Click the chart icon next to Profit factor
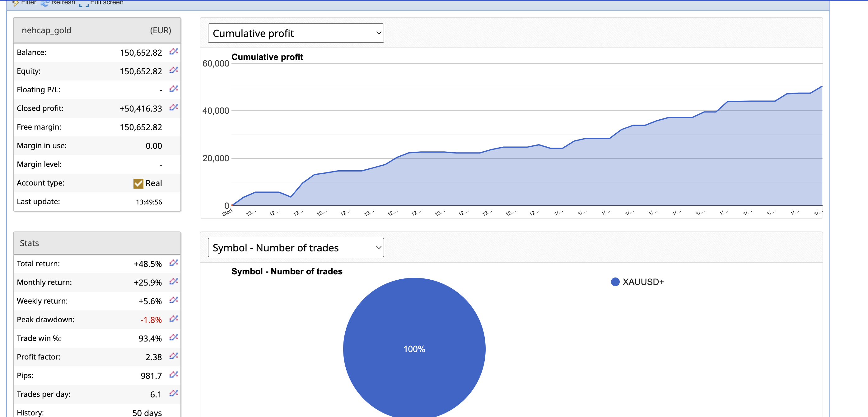Image resolution: width=868 pixels, height=417 pixels. click(174, 356)
